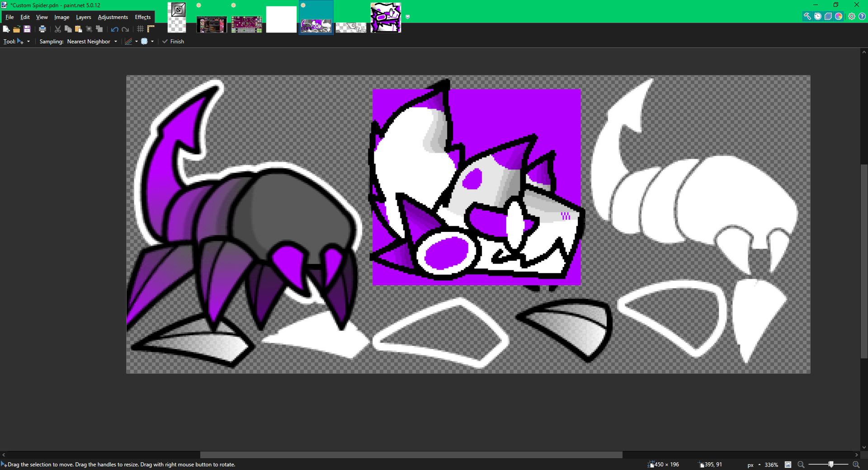
Task: Paste from clipboard using toolbar icon
Action: [78, 29]
